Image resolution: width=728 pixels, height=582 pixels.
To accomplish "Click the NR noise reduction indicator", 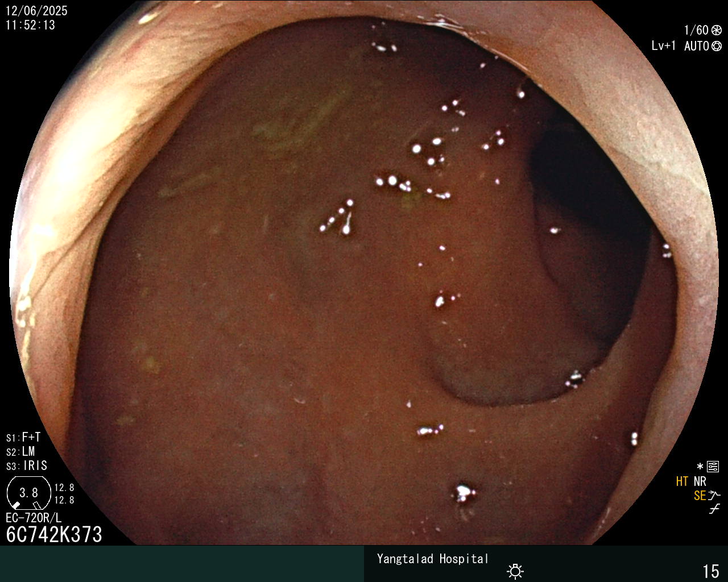I will click(700, 481).
